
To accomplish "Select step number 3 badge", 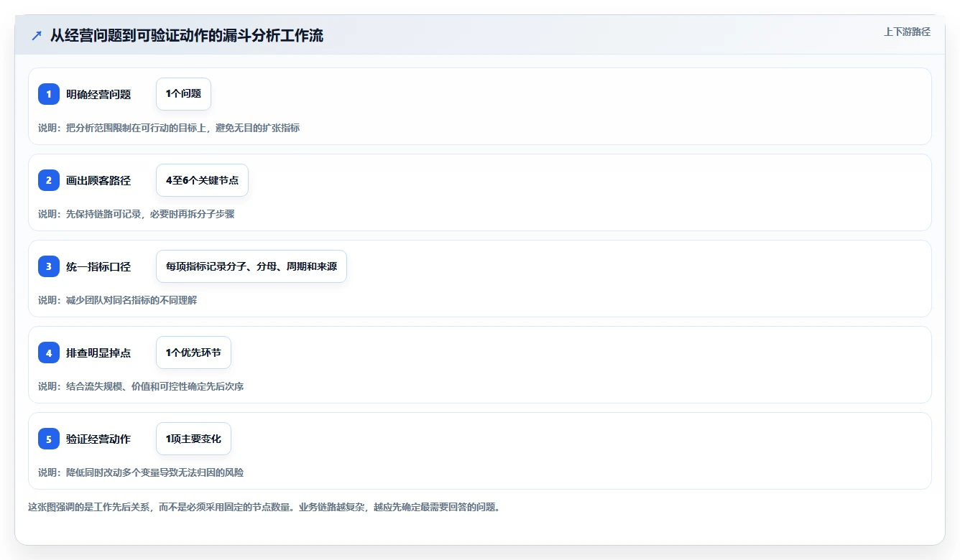I will [49, 266].
